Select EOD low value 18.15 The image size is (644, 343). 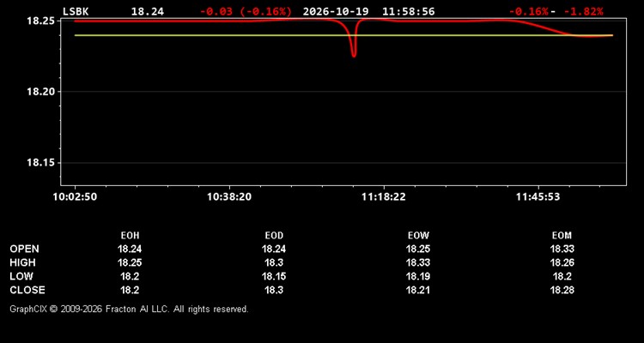[274, 276]
